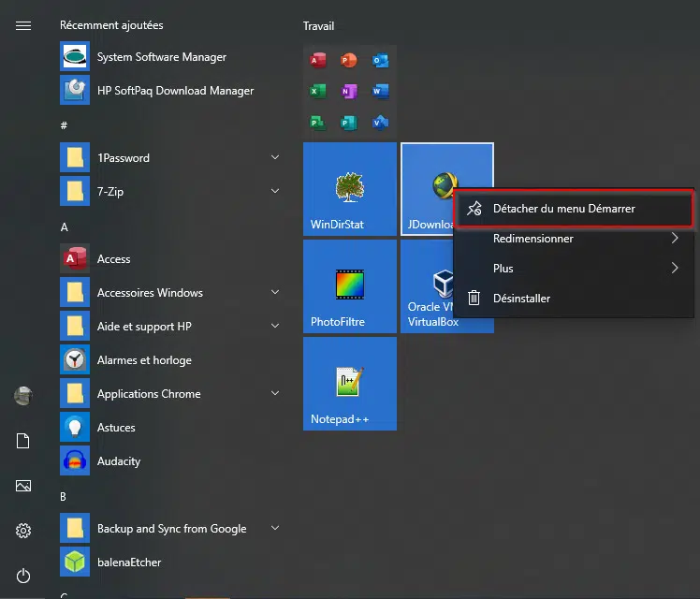Expand the Aide et support HP chevron
This screenshot has height=599, width=700.
(x=275, y=326)
